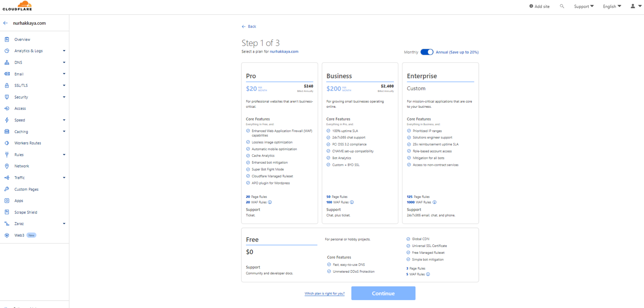
Task: Select the Free plan card
Action: pos(360,255)
